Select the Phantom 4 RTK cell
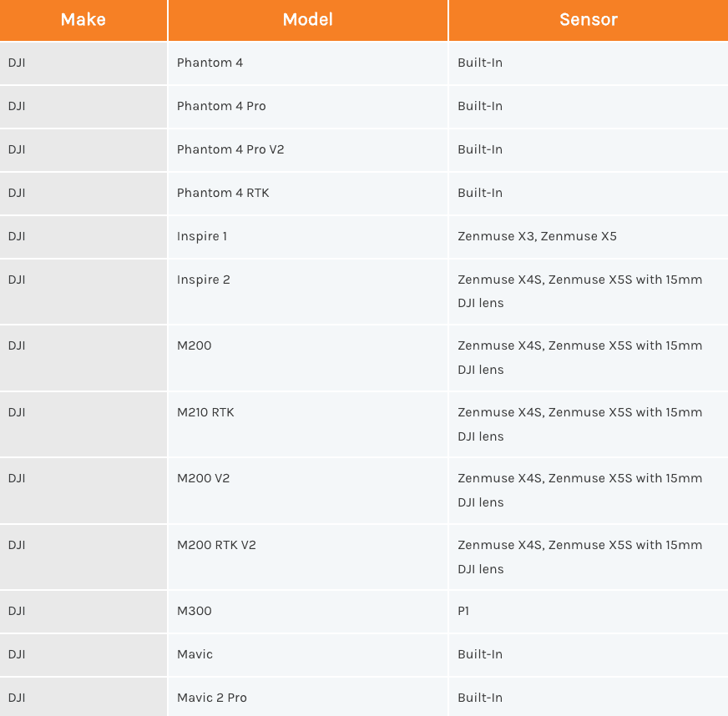The height and width of the screenshot is (716, 728). (x=308, y=194)
